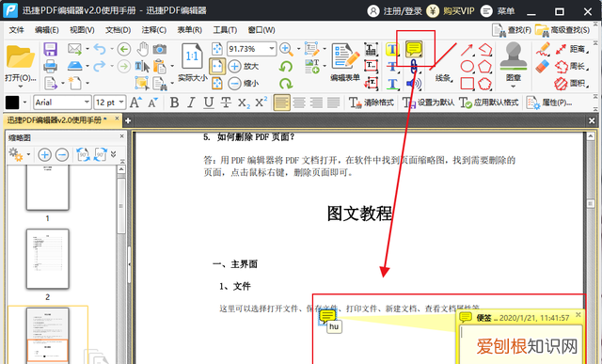The height and width of the screenshot is (364, 602).
Task: Open the View(V) menu
Action: (x=82, y=30)
